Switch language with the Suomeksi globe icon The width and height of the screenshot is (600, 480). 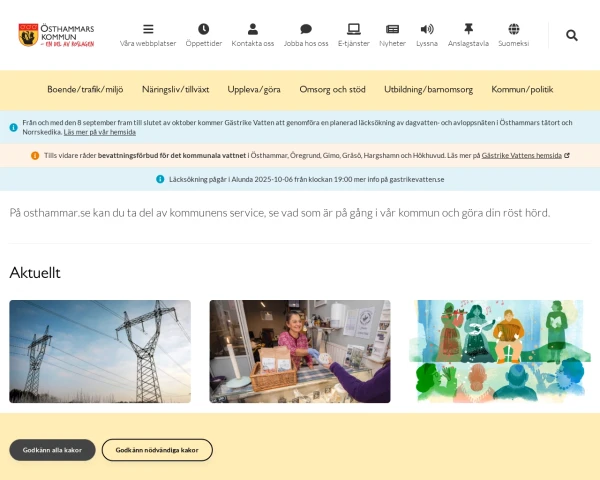click(514, 29)
